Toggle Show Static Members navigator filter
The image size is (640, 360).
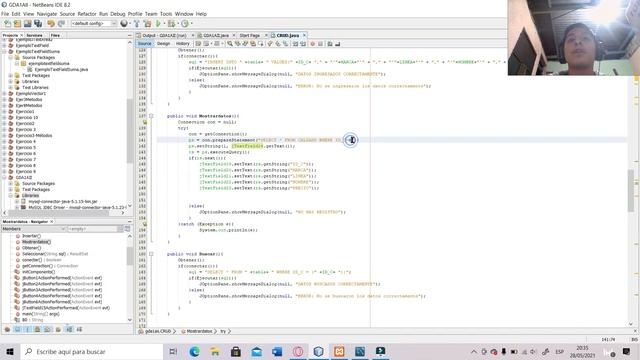point(27,329)
